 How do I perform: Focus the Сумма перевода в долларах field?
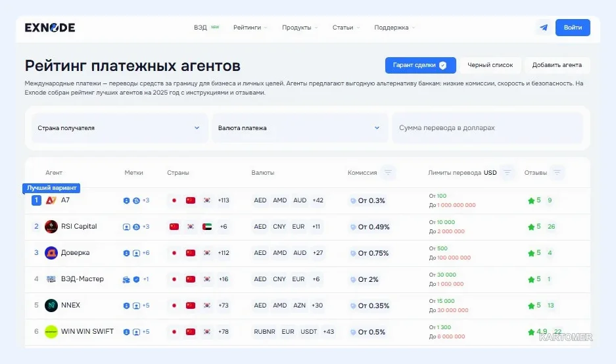pyautogui.click(x=488, y=128)
